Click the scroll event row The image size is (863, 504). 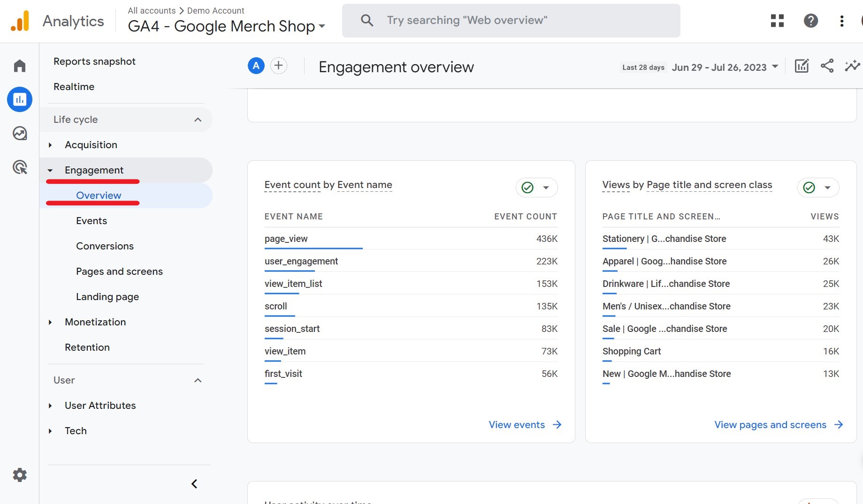point(411,306)
